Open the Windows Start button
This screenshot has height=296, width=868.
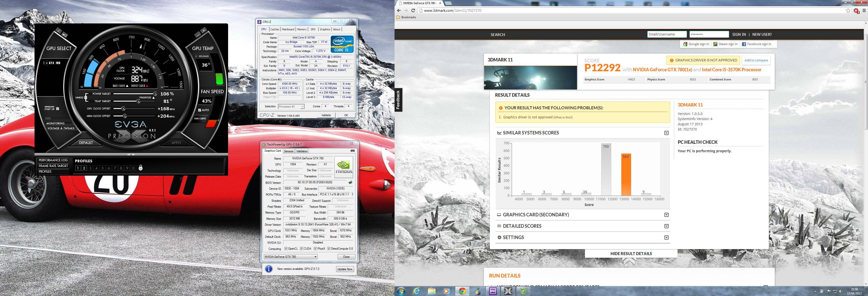[401, 291]
